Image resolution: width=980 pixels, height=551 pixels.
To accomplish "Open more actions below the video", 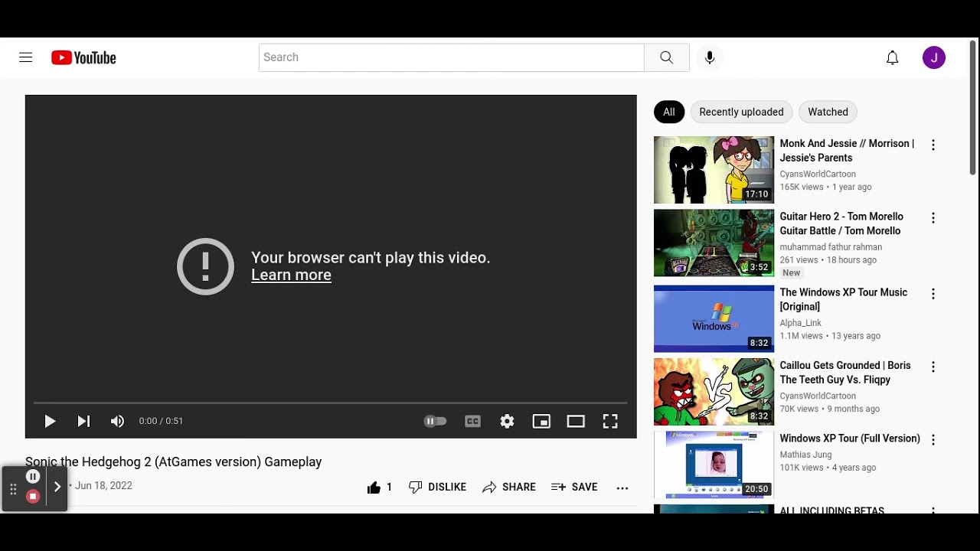I will coord(622,487).
